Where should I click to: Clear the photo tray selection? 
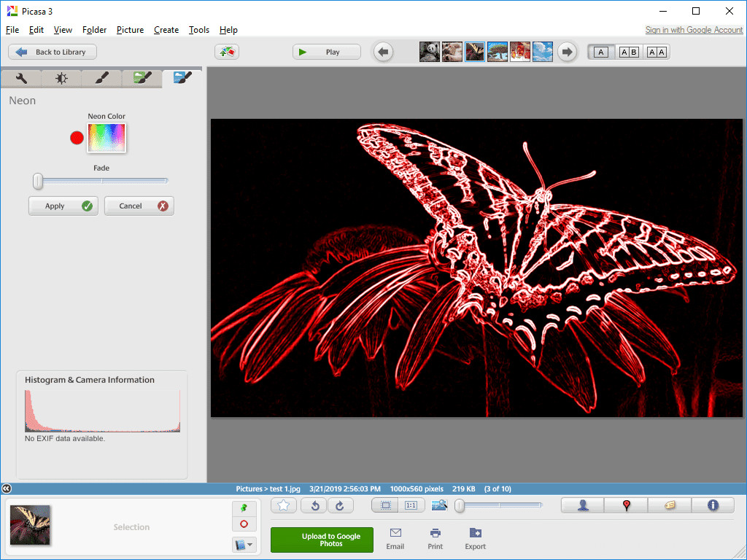click(x=244, y=524)
